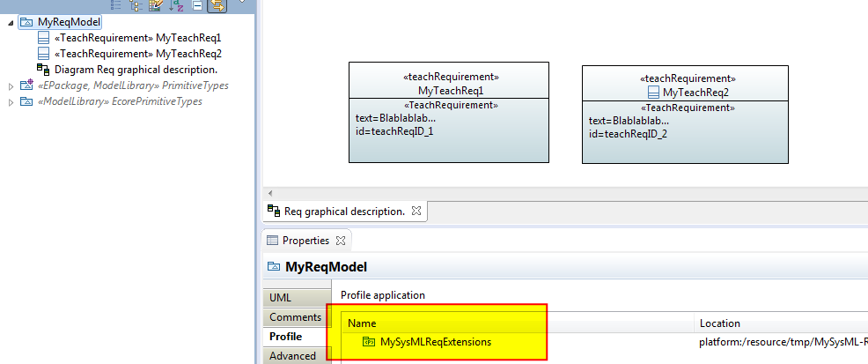
Task: Click the platform:/resource/tmp location cell
Action: tap(783, 342)
